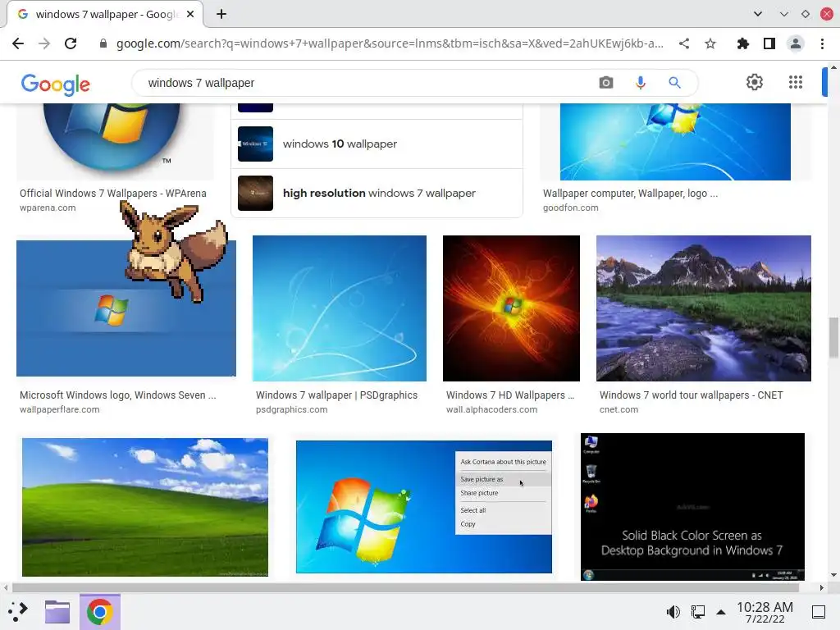Select high resolution windows 7 wallpaper suggestion

(x=377, y=193)
